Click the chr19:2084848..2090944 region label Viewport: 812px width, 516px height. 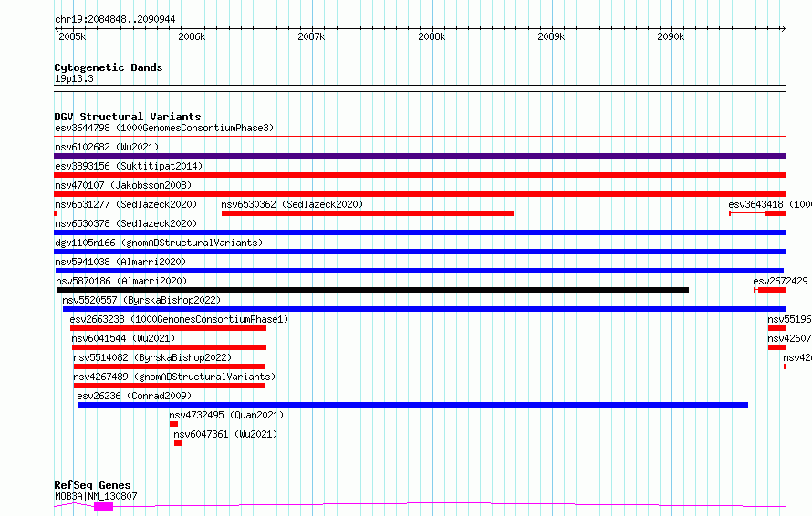pos(115,19)
